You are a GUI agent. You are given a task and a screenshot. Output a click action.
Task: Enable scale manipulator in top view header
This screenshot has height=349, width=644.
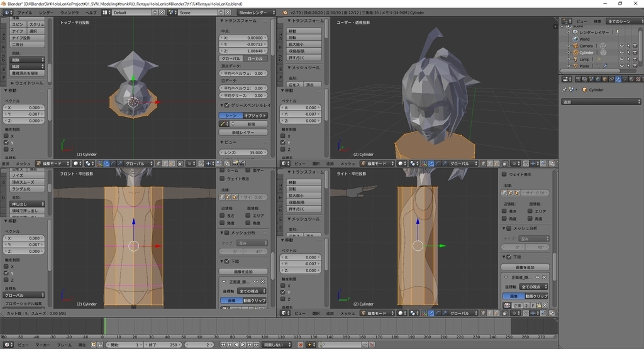[119, 163]
